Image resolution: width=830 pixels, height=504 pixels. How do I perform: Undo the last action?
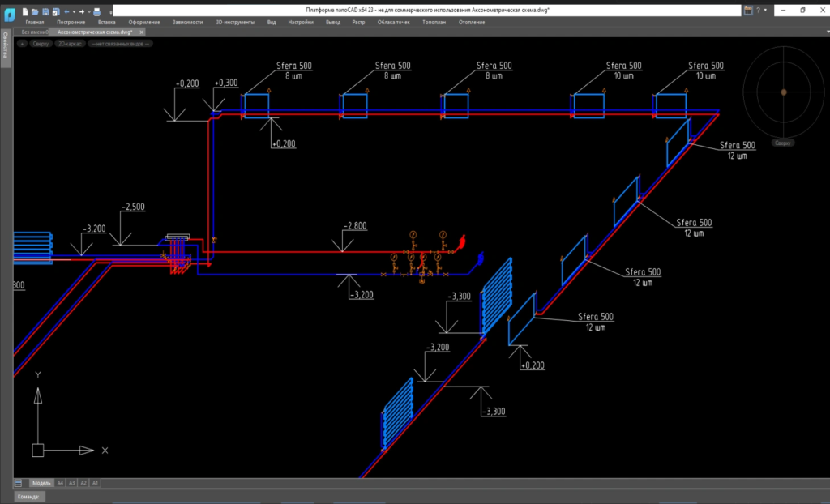pos(66,12)
